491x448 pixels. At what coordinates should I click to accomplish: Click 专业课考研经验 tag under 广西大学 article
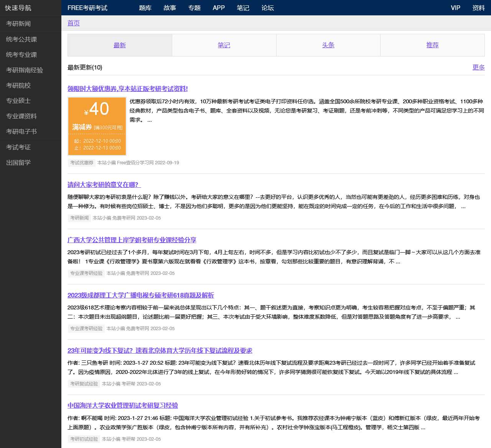[x=86, y=273]
